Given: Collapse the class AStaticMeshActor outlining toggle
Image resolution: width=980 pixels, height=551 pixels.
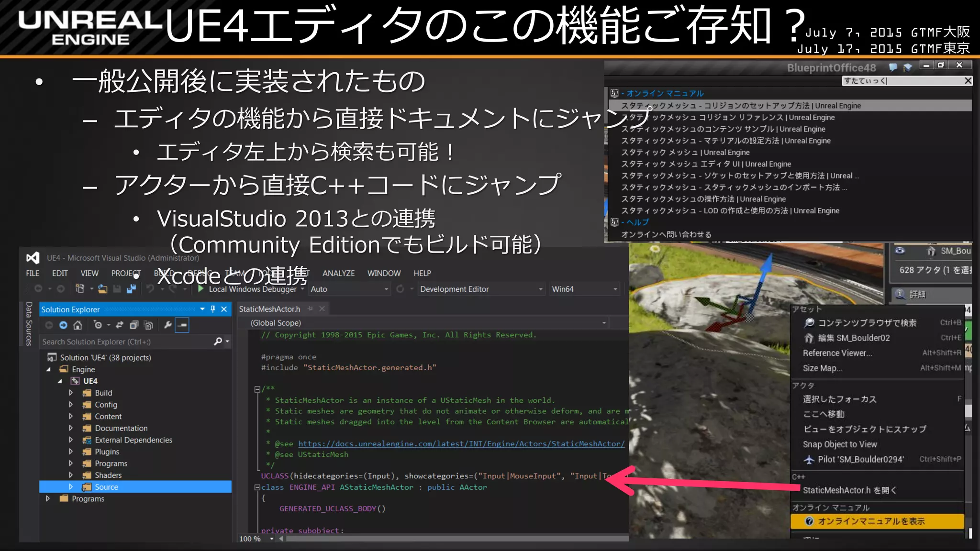Looking at the screenshot, I should [257, 487].
